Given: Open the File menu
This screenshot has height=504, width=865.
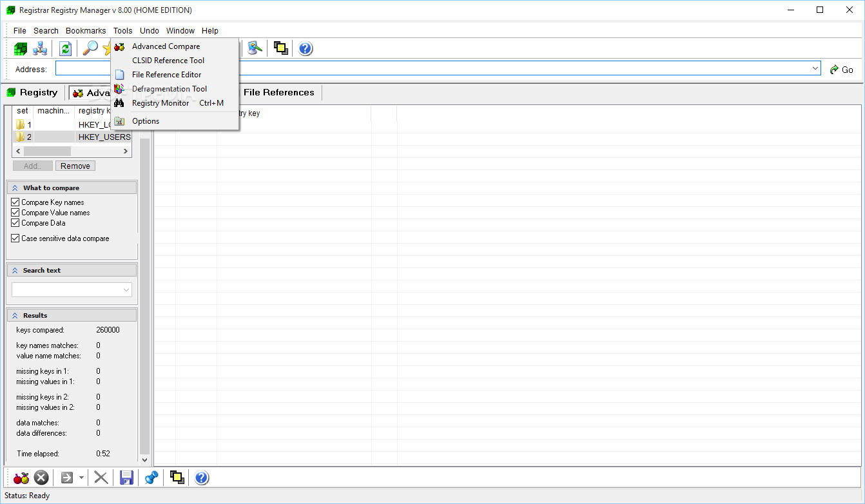Looking at the screenshot, I should [20, 31].
